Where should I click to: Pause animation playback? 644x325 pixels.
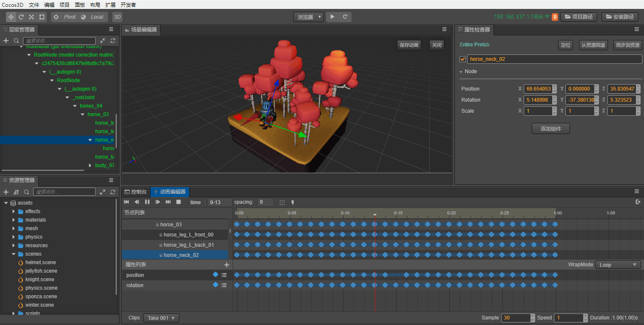point(148,202)
